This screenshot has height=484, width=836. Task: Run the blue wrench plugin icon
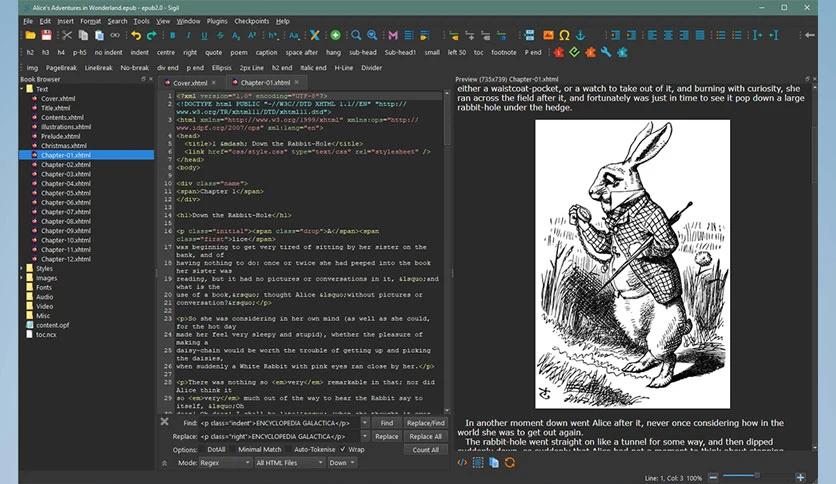point(606,52)
